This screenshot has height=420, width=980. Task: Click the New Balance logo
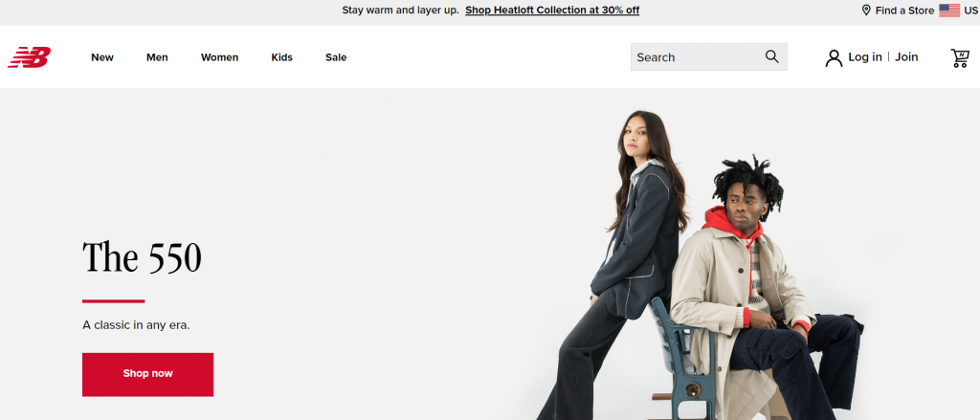[30, 56]
